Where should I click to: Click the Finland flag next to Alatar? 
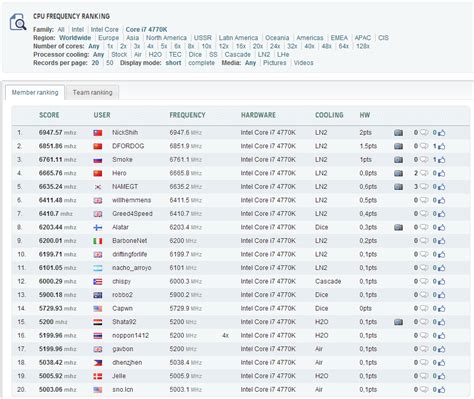coord(98,227)
